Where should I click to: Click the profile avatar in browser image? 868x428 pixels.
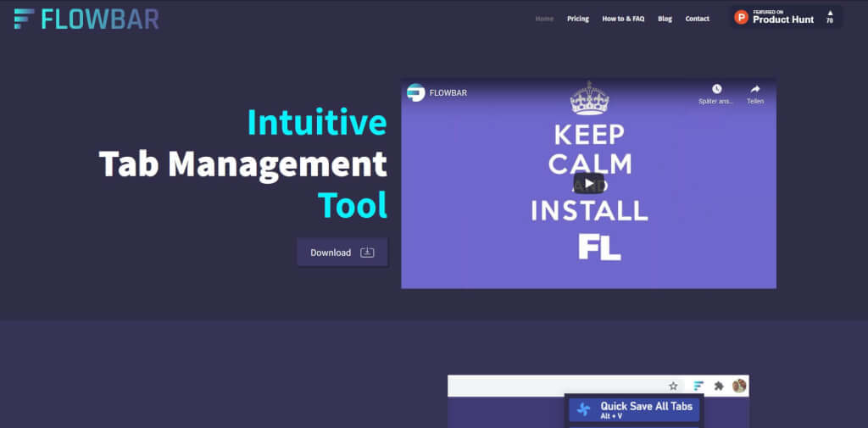point(739,386)
